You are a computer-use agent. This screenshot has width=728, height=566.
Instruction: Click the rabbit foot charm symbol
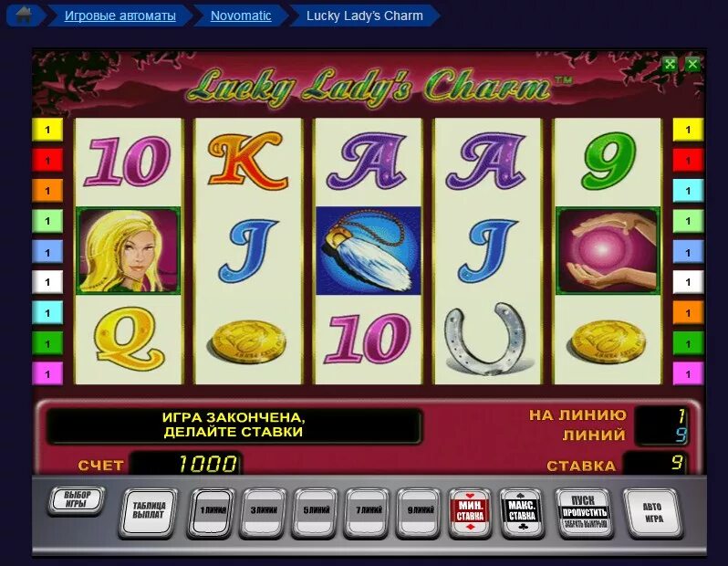[x=369, y=251]
